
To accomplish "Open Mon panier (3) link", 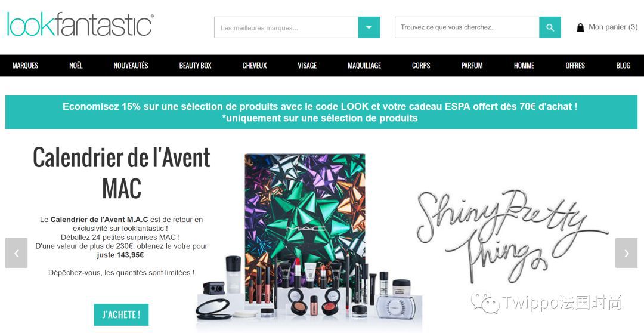I will (613, 27).
